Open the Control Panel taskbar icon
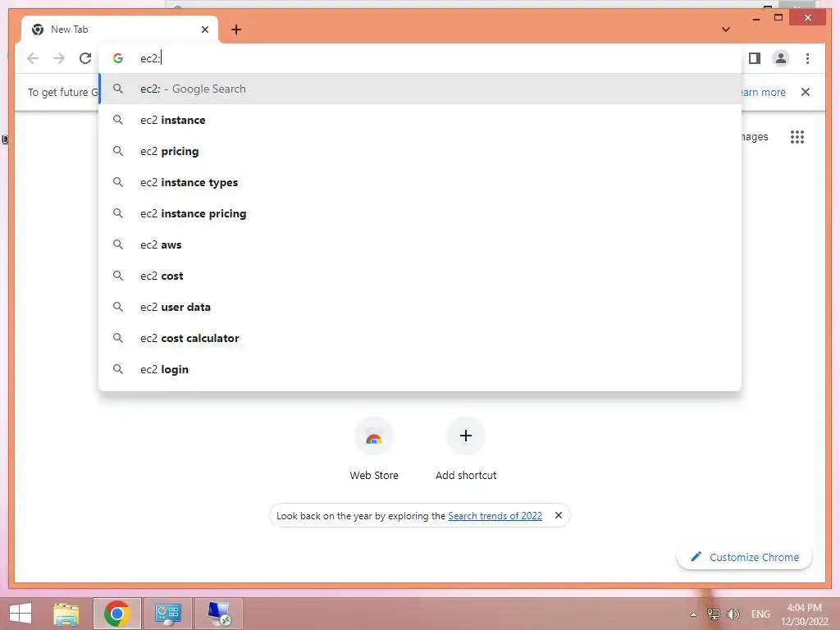This screenshot has width=840, height=630. coord(167,614)
